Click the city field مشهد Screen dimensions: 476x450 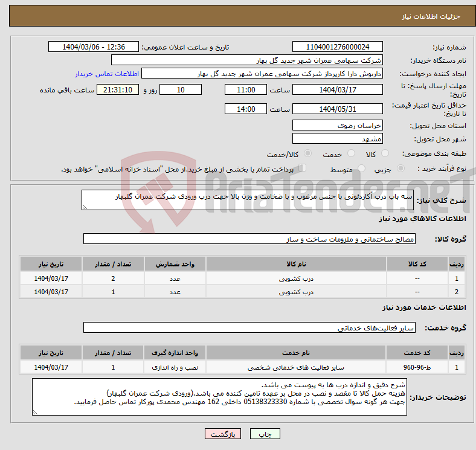point(337,138)
